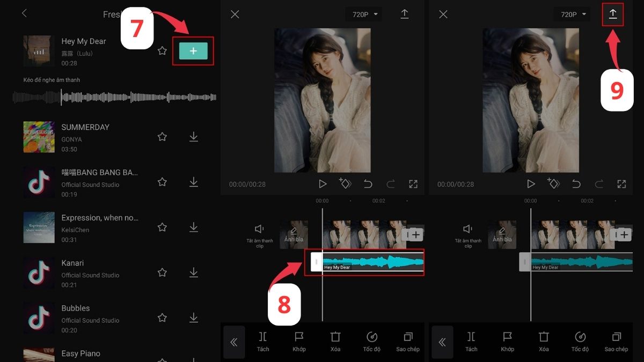Star the Expression track by KelsiChen
Viewport: 644px width, 362px height.
tap(162, 227)
